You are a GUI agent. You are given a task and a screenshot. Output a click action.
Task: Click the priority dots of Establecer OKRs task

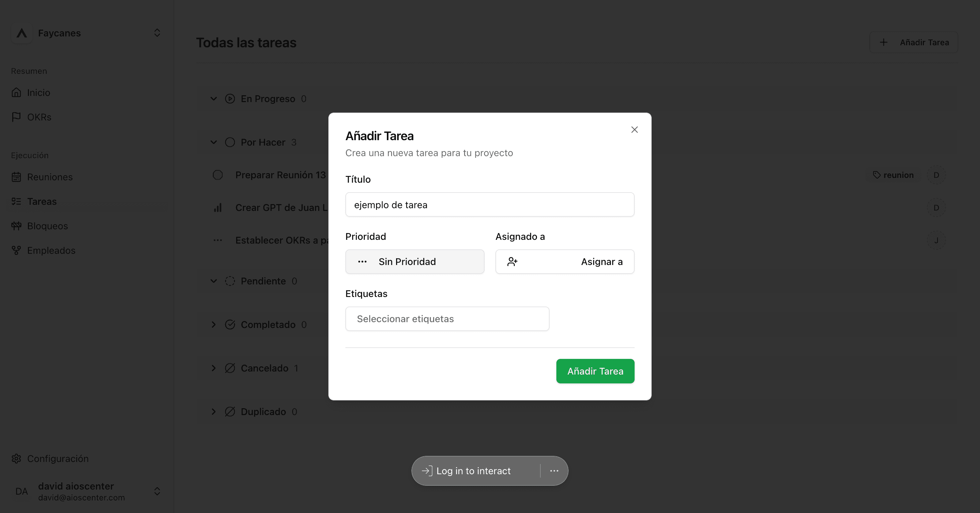point(218,240)
